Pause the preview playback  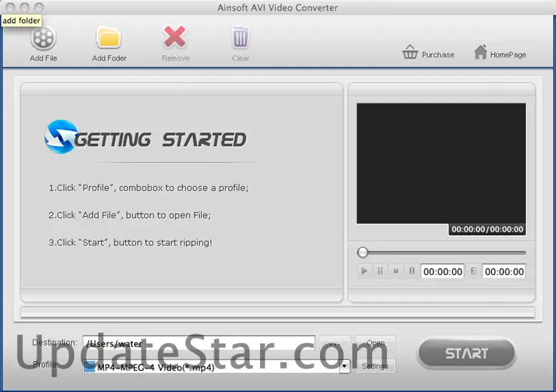coord(380,271)
